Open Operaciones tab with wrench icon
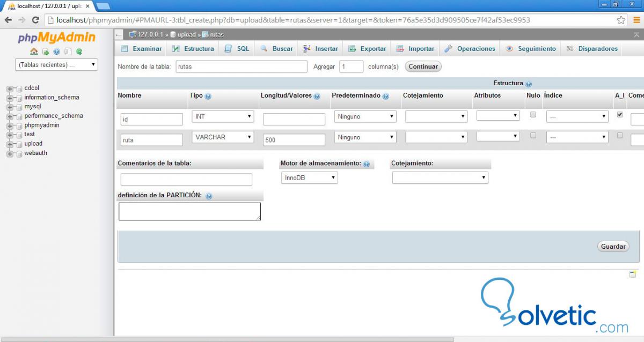This screenshot has width=644, height=342. pos(470,49)
